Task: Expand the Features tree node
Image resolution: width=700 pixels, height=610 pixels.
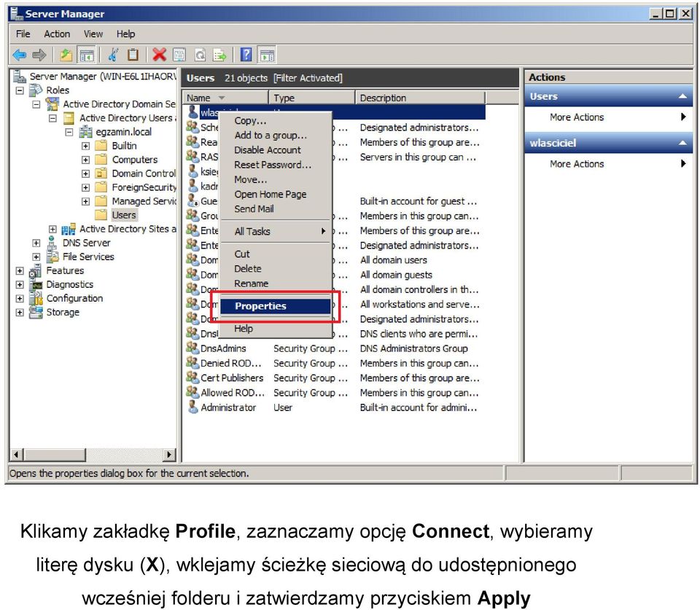Action: 20,270
